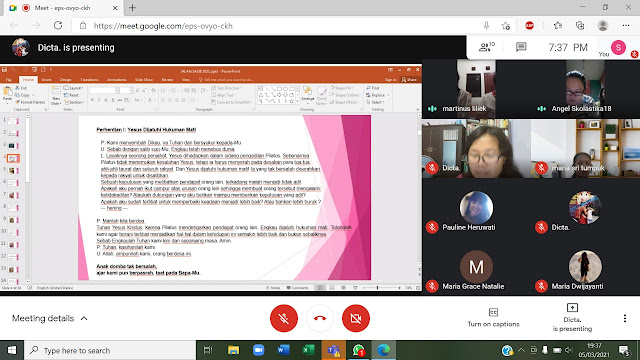Open Meet more options menu
Image resolution: width=640 pixels, height=360 pixels.
point(624,318)
